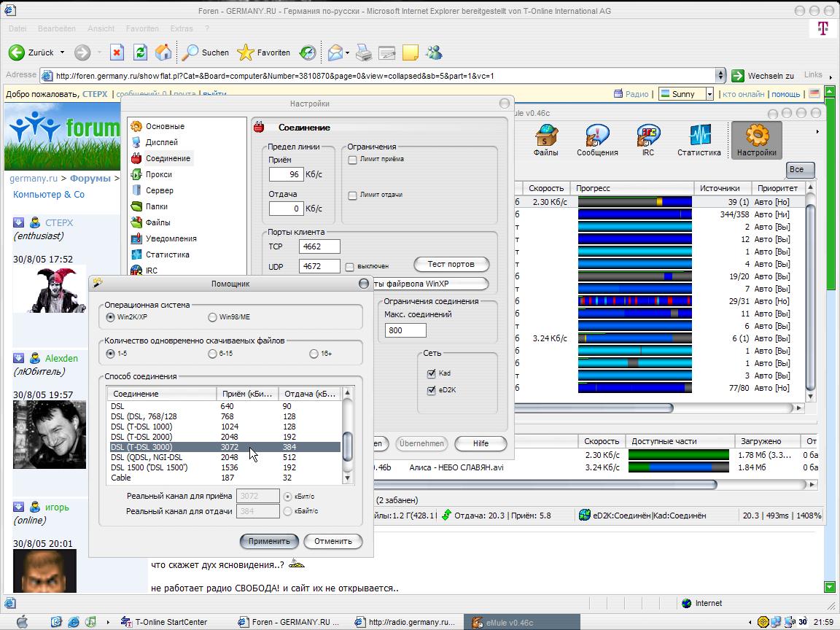Stop page loading with the red X icon
Screen dimensions: 840x630
point(117,52)
